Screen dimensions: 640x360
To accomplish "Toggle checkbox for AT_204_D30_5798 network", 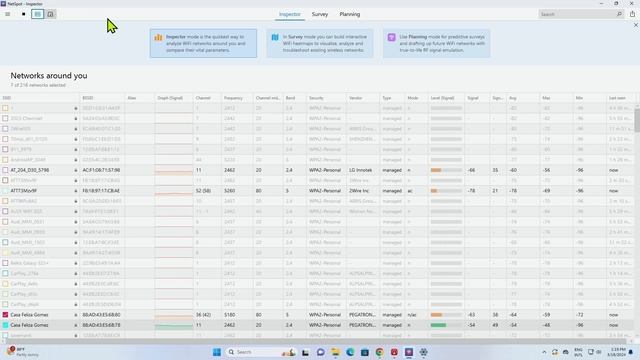I will (x=5, y=170).
